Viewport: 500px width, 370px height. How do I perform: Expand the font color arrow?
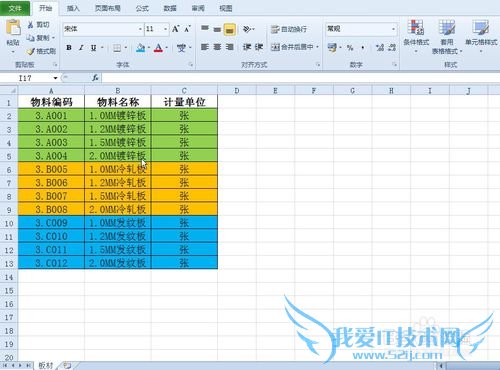point(166,48)
